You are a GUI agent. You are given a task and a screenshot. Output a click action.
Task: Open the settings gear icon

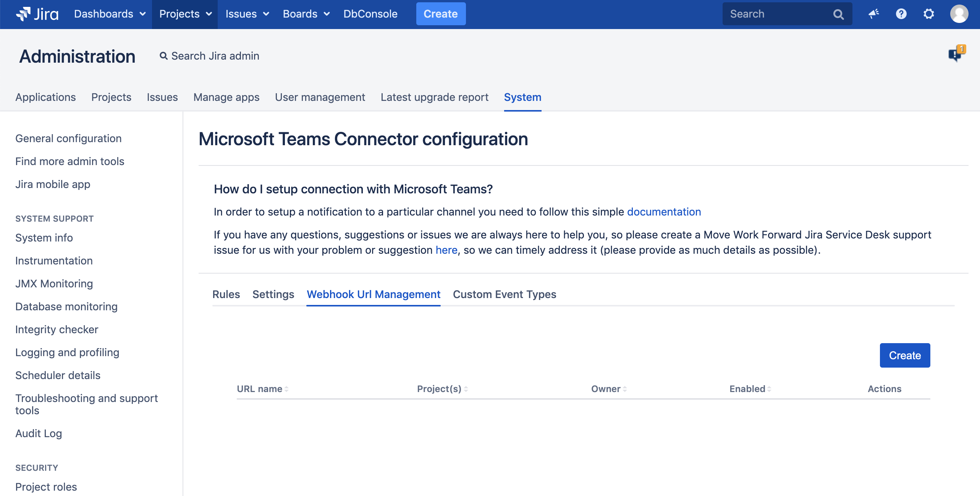pos(928,14)
